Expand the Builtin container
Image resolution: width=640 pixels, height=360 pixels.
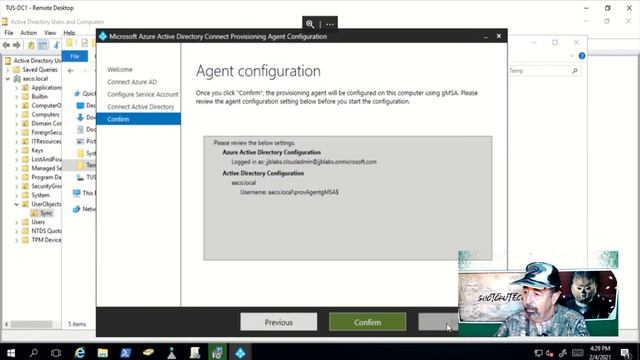click(16, 97)
